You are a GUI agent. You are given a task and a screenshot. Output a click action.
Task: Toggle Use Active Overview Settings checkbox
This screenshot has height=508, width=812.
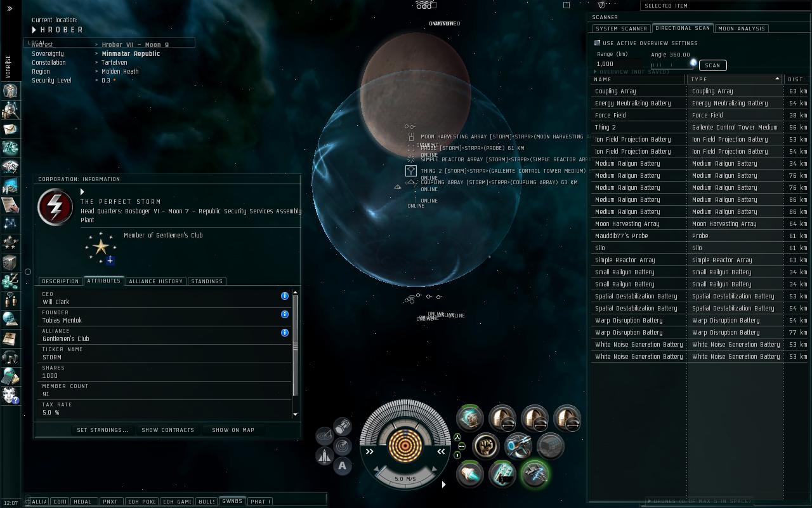597,43
